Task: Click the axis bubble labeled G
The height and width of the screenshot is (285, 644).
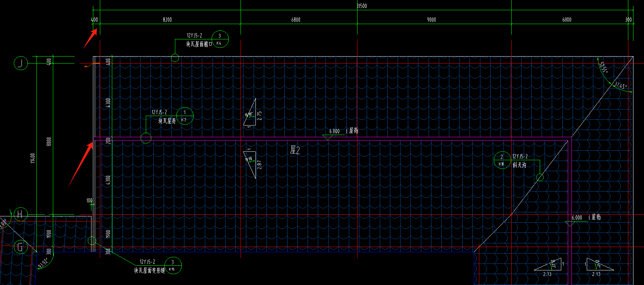Action: click(20, 247)
